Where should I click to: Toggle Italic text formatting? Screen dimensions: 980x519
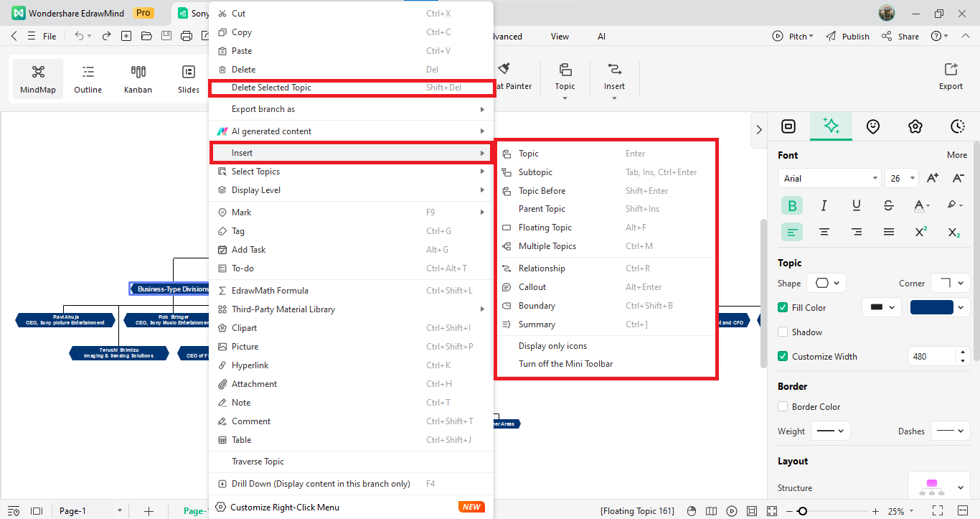coord(824,206)
